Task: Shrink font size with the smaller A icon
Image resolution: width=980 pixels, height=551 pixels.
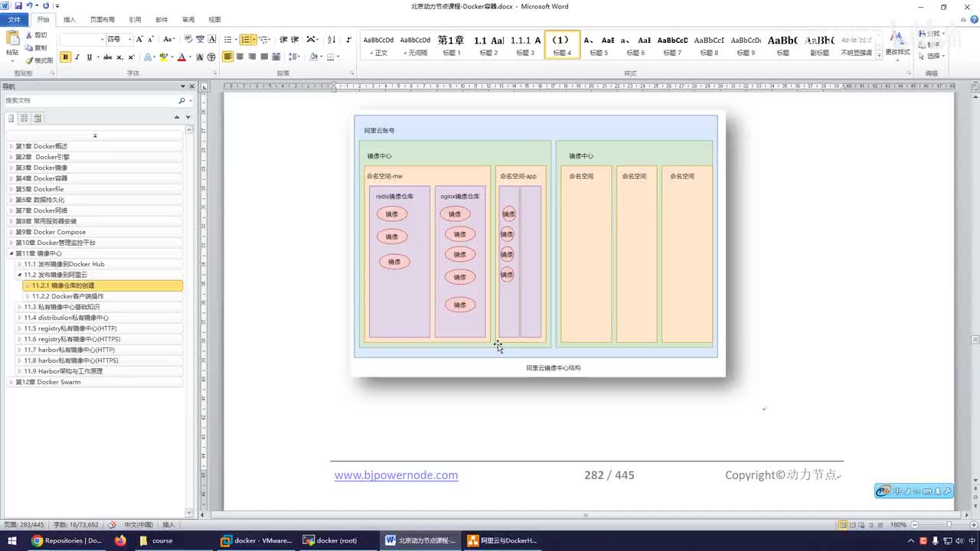Action: (151, 39)
